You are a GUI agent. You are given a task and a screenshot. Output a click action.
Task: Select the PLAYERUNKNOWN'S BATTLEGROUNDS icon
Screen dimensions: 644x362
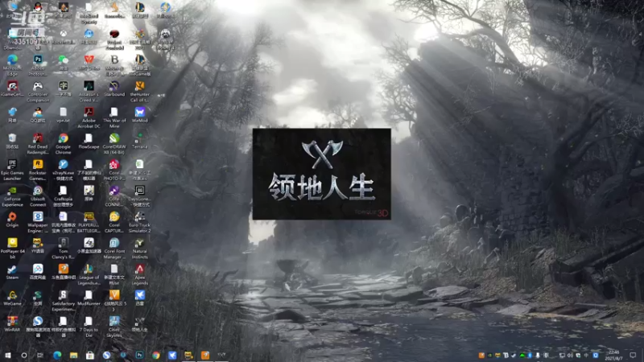(x=89, y=223)
